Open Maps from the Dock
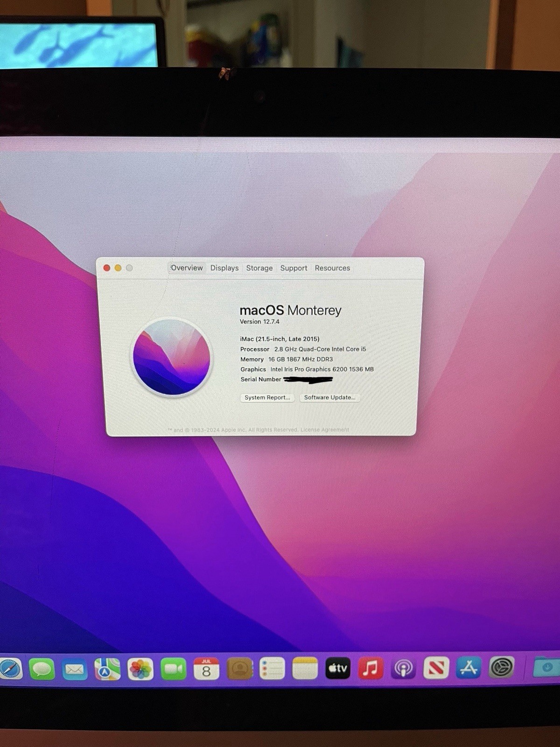 pyautogui.click(x=107, y=669)
